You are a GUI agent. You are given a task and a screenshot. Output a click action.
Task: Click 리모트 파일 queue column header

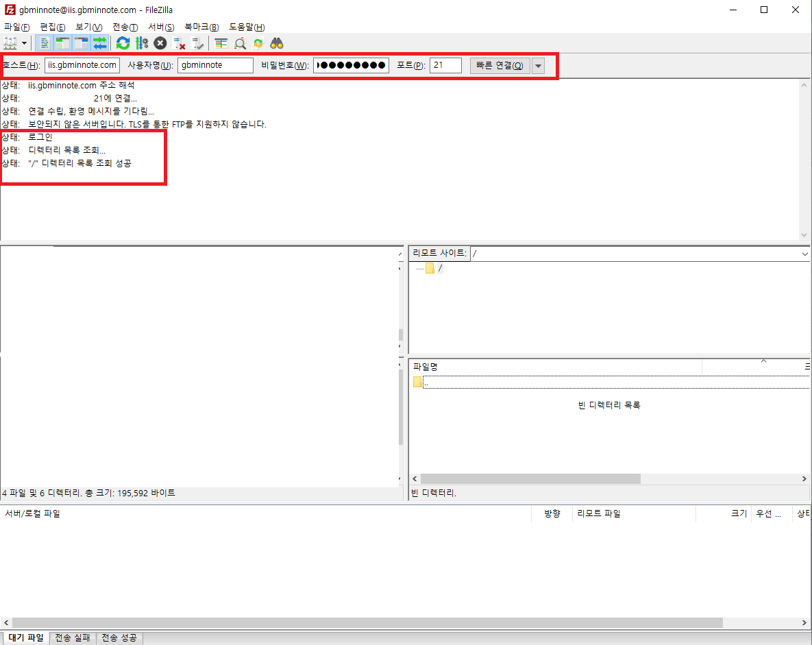pyautogui.click(x=635, y=513)
